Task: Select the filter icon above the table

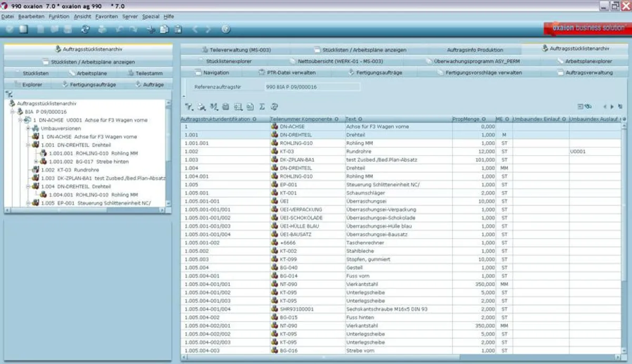Action: (x=188, y=107)
